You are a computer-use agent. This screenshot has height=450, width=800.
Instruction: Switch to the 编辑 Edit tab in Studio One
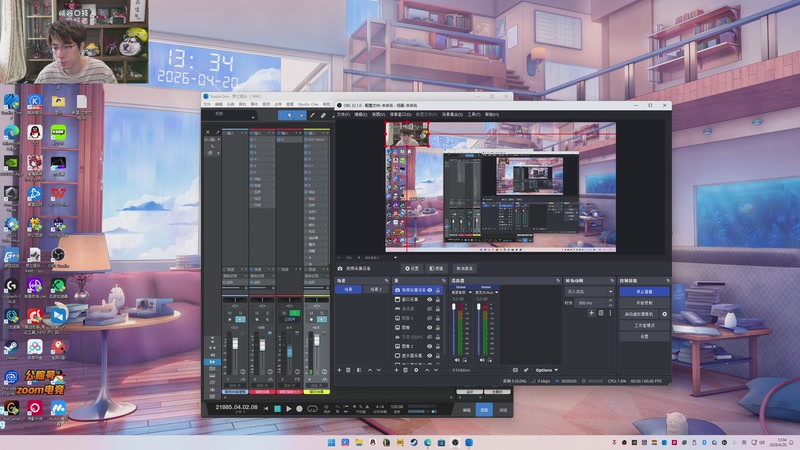click(x=466, y=410)
